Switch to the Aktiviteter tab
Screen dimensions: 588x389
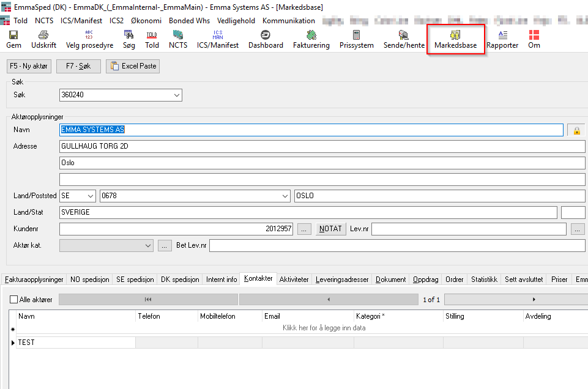point(294,280)
